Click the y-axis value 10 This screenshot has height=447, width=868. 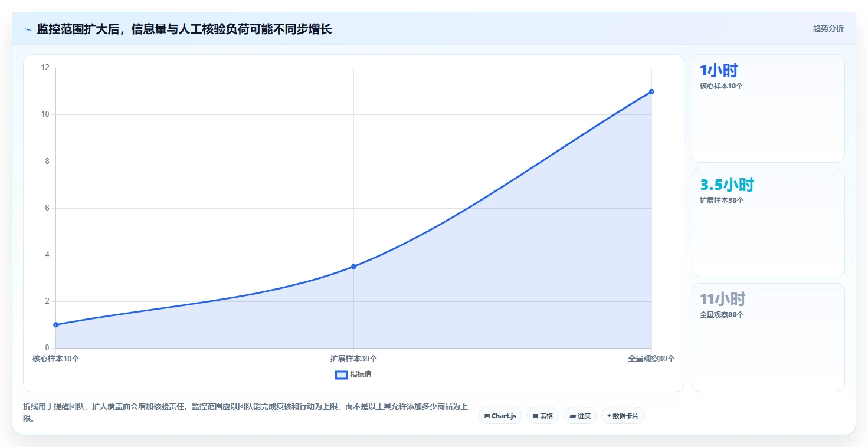pos(45,114)
